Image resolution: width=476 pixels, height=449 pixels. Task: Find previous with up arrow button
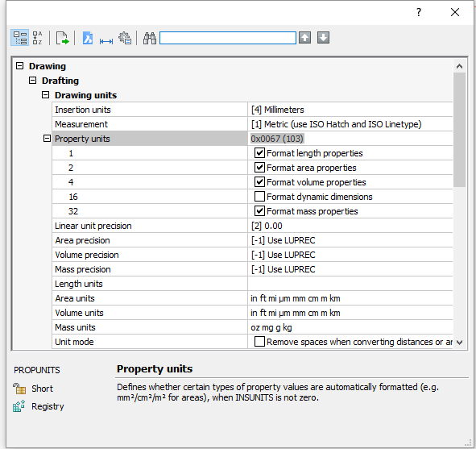pos(304,38)
